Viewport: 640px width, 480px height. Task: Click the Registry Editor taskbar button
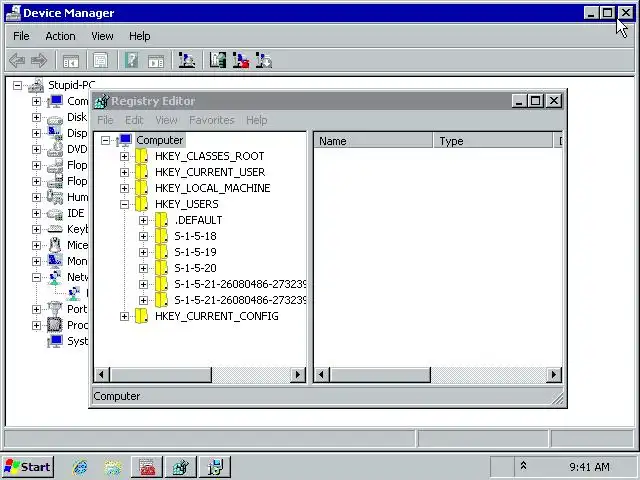pos(181,467)
